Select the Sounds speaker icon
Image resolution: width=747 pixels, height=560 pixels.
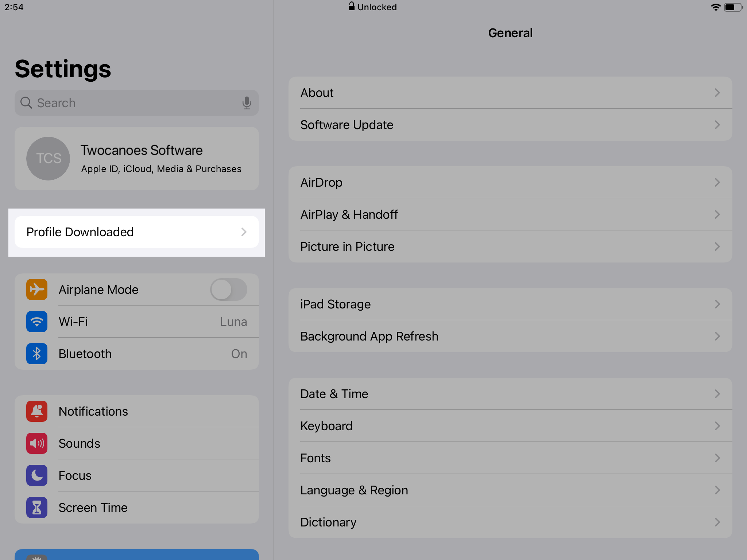[36, 443]
